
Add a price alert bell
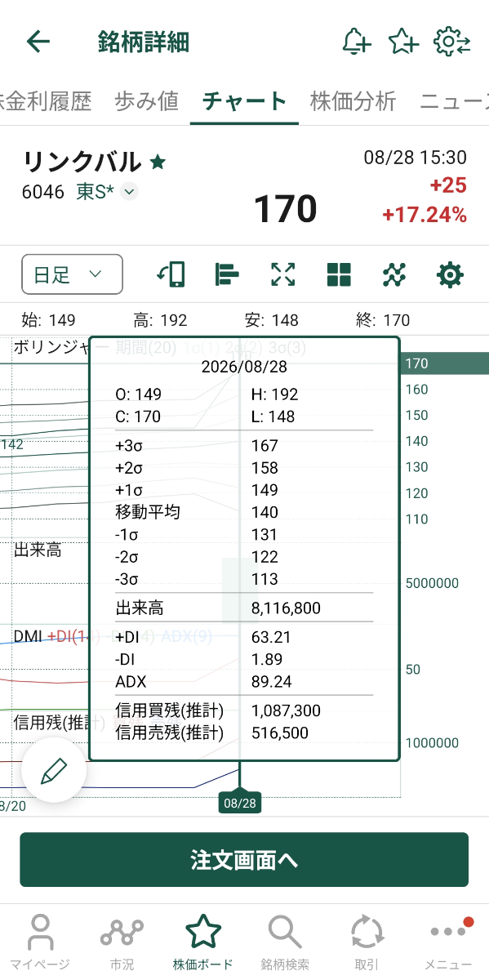pos(356,42)
